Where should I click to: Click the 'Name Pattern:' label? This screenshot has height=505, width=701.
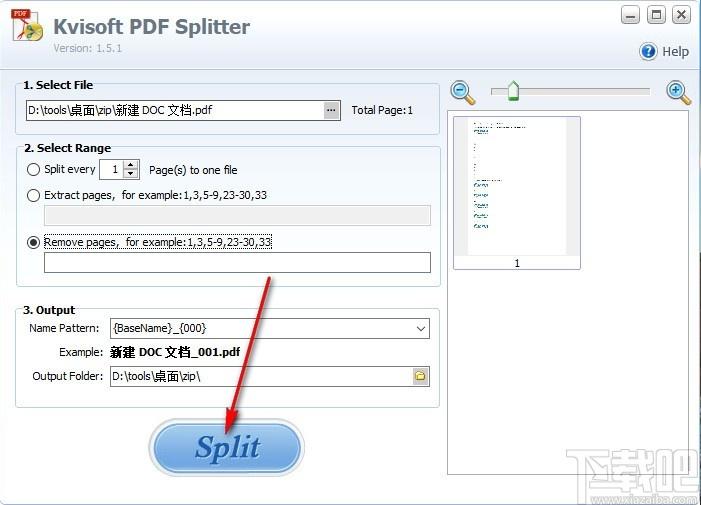pos(64,328)
